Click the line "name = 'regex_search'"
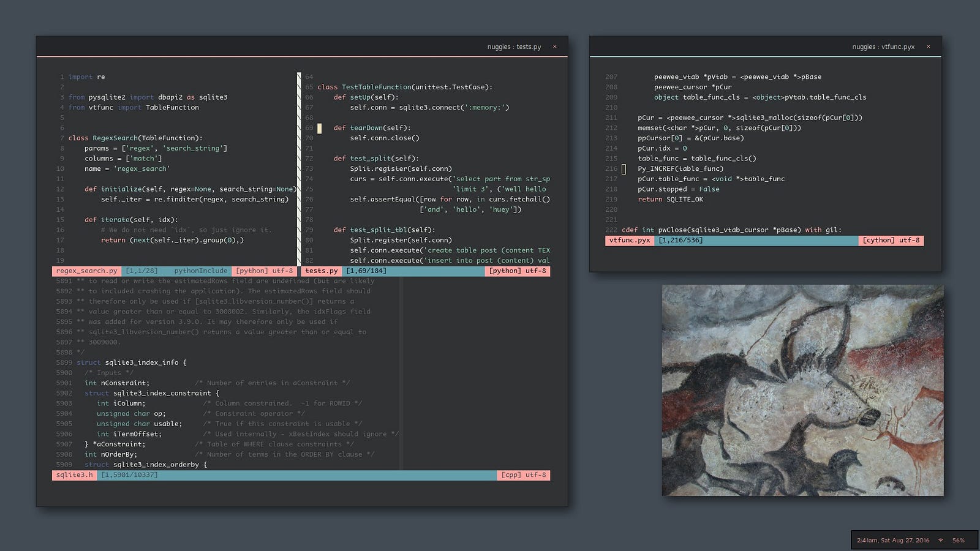980x551 pixels. coord(127,169)
